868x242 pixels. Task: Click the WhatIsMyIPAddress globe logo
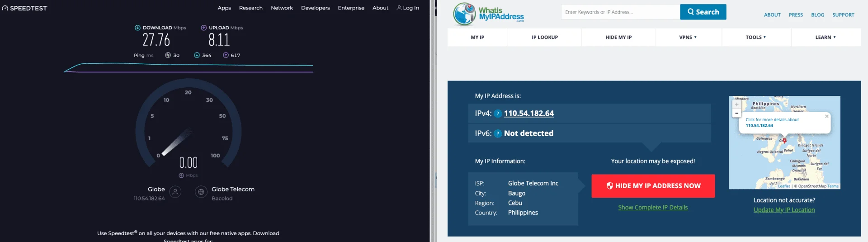[x=465, y=14]
